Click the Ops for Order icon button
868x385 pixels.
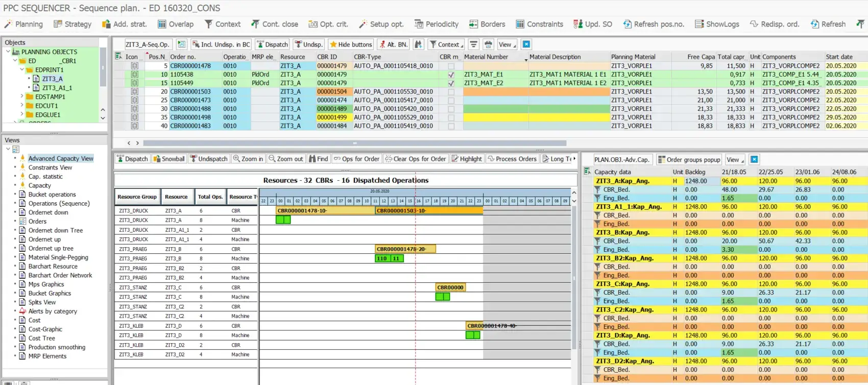[356, 159]
